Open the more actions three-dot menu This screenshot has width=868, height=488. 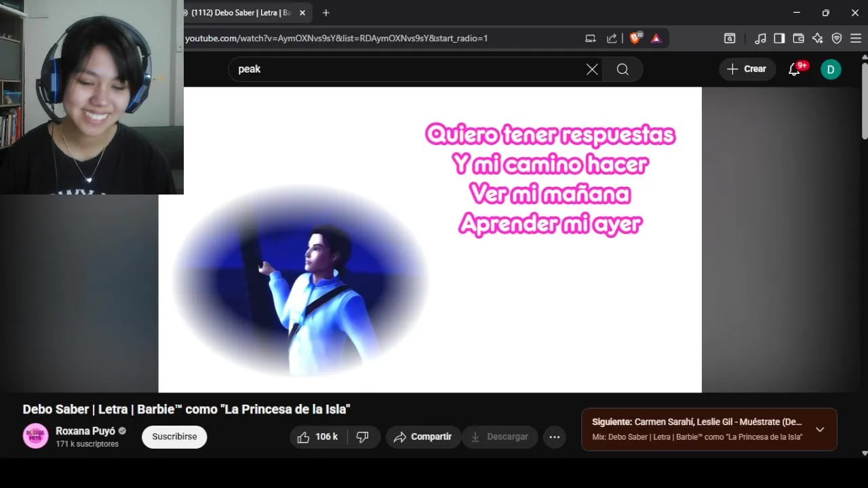point(555,437)
